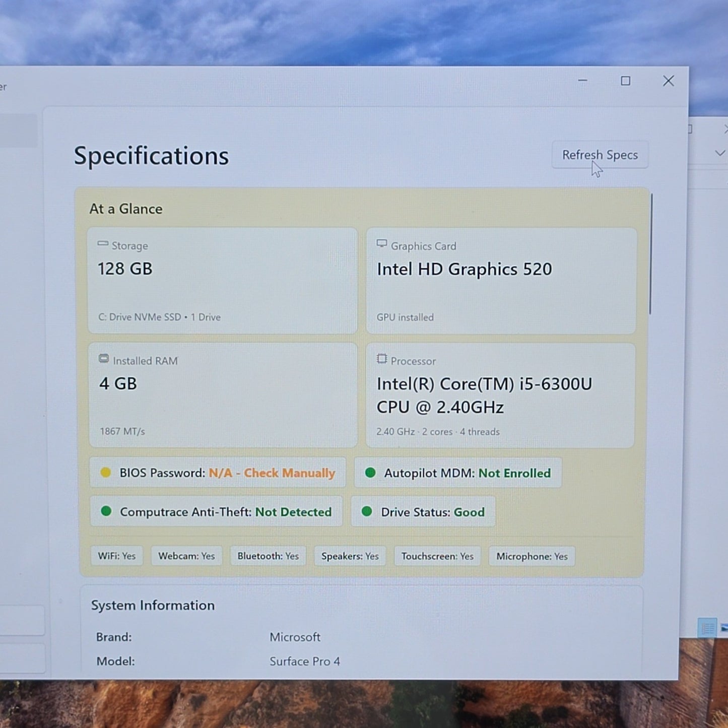
Task: Click the Autopilot MDM Not Enrolled badge
Action: click(x=458, y=473)
